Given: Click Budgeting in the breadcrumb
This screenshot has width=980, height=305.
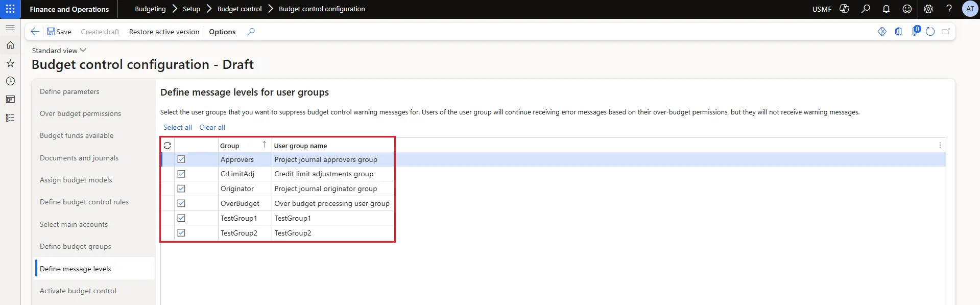Looking at the screenshot, I should tap(150, 9).
